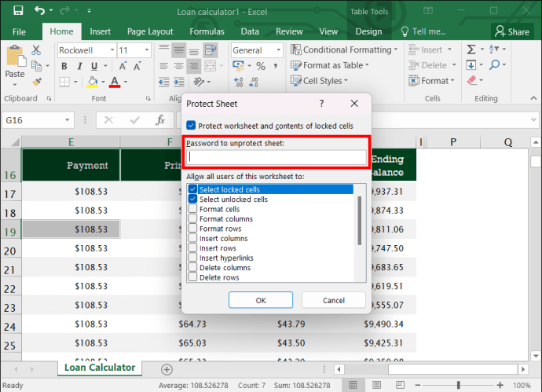This screenshot has width=542, height=392.
Task: Align text to the left
Action: 163,66
